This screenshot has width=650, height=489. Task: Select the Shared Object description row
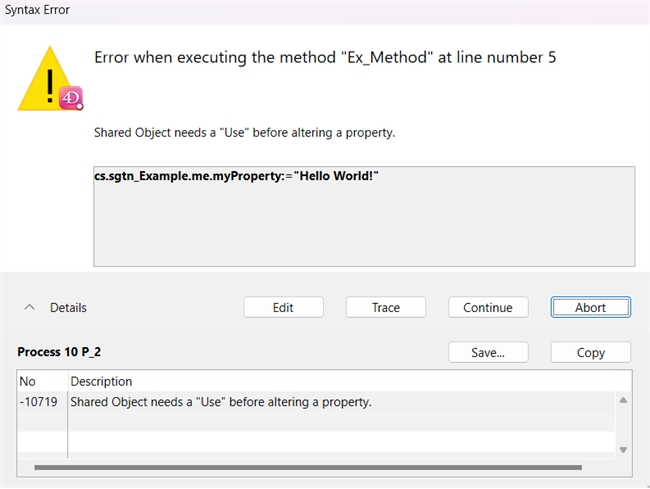point(221,402)
